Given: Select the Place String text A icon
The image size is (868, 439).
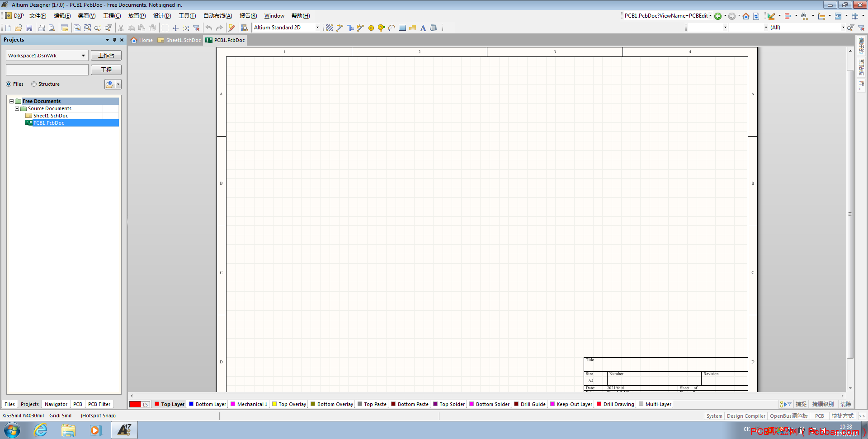Looking at the screenshot, I should click(x=423, y=28).
